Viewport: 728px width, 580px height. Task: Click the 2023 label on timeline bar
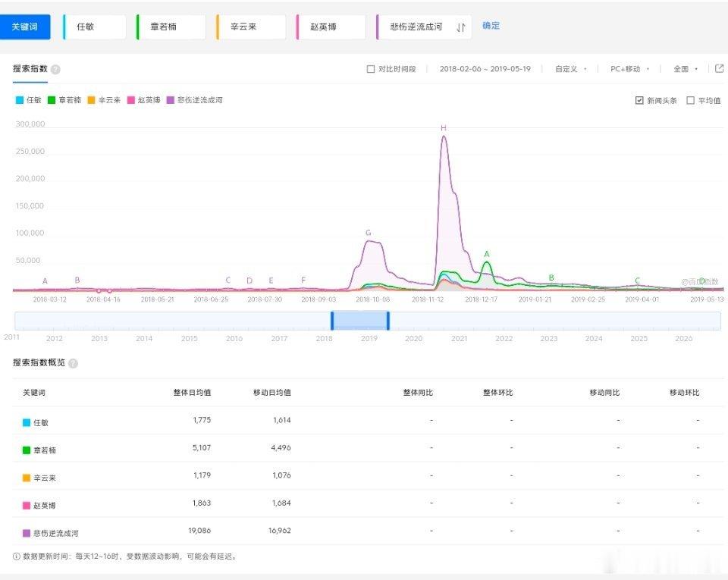coord(549,339)
